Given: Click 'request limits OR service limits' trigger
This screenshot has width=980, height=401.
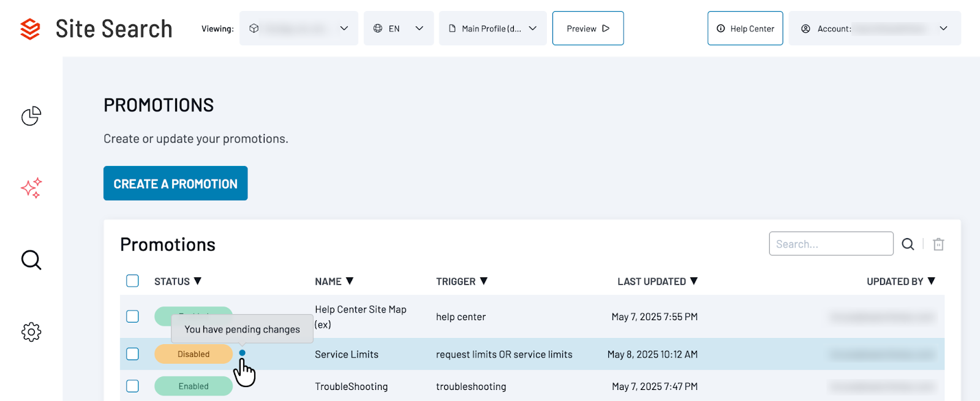Looking at the screenshot, I should click(x=504, y=354).
